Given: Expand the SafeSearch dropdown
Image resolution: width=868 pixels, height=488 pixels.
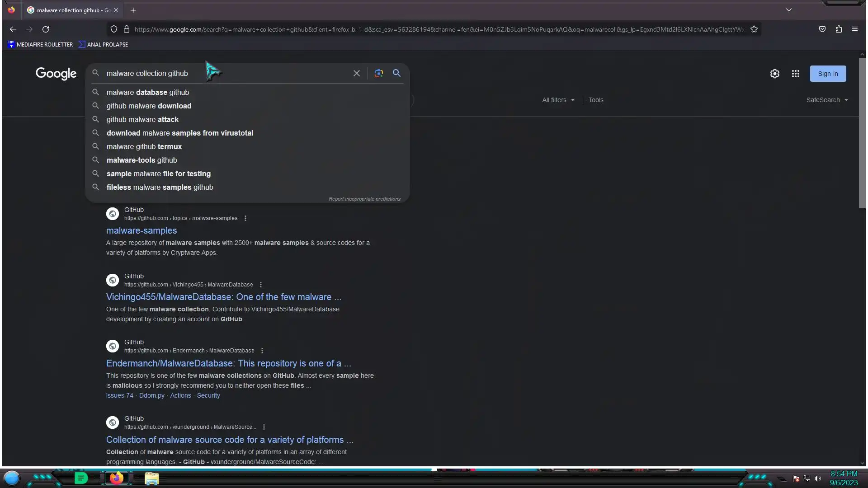Looking at the screenshot, I should click(x=827, y=100).
